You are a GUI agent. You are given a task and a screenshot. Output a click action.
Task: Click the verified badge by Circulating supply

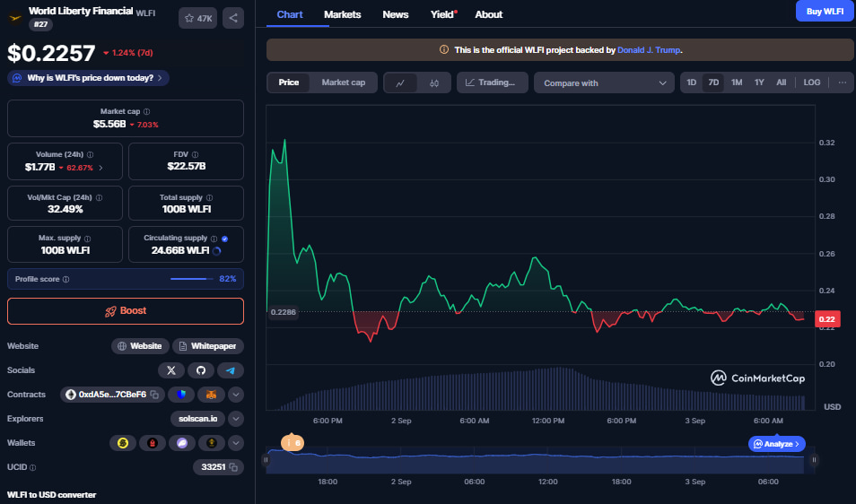point(225,239)
